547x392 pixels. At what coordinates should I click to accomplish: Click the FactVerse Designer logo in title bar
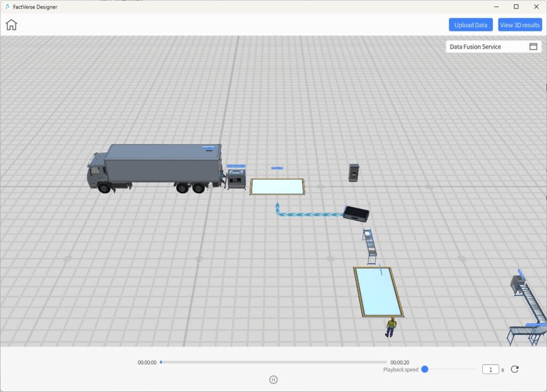tap(7, 7)
